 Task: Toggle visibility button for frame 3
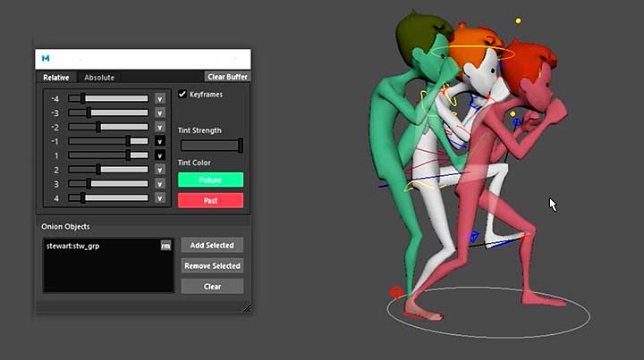tap(160, 184)
